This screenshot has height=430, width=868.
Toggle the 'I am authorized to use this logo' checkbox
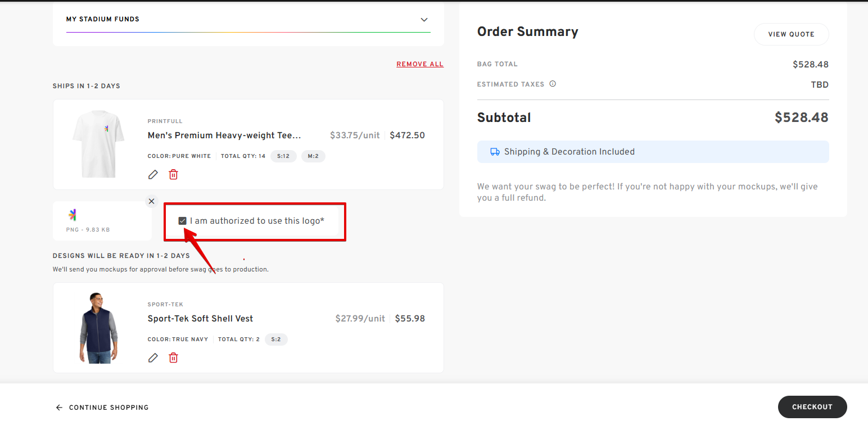(x=182, y=221)
